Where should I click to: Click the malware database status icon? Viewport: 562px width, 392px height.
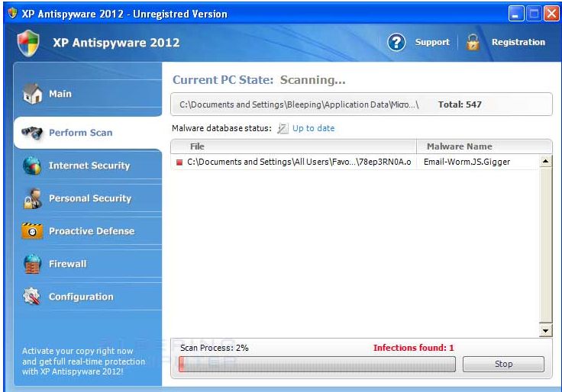[283, 128]
